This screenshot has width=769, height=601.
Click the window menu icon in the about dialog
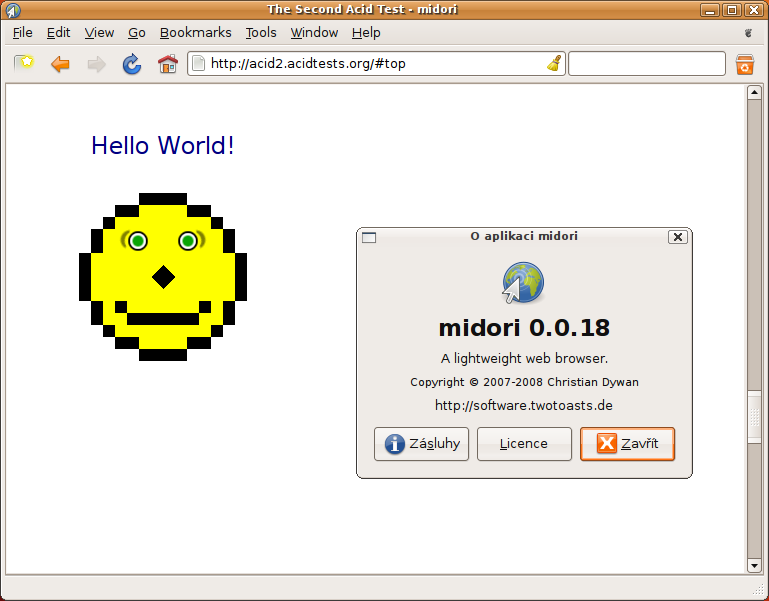369,238
